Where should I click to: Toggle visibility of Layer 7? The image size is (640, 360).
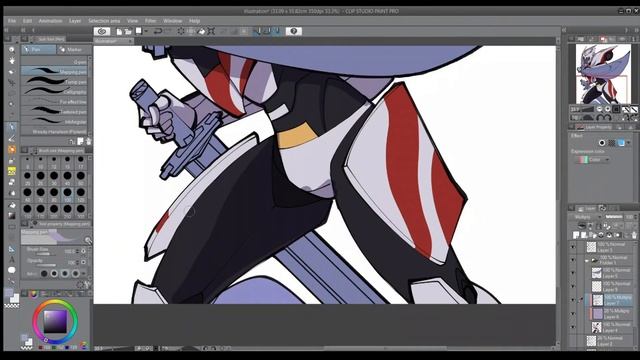click(x=573, y=300)
